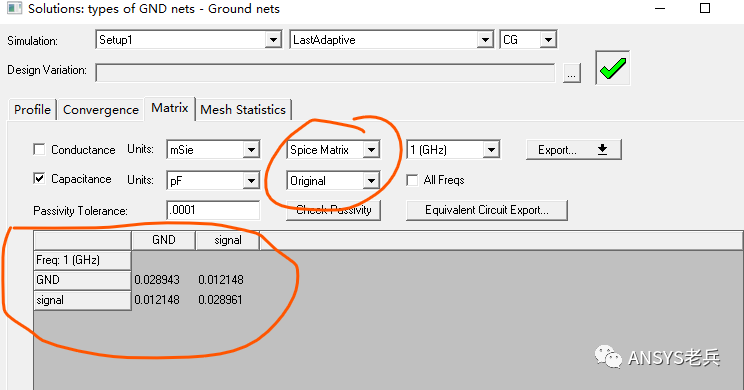Select the Matrix tab
Image resolution: width=744 pixels, height=390 pixels.
[x=170, y=108]
